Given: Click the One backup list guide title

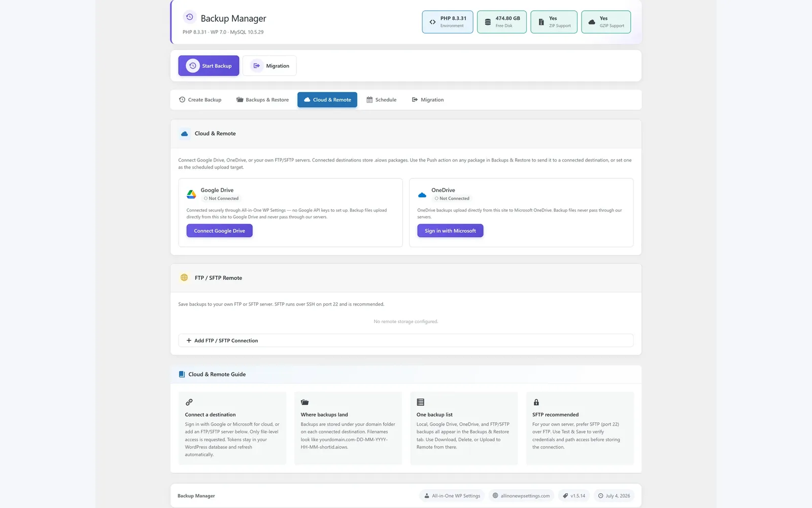Looking at the screenshot, I should click(x=434, y=415).
